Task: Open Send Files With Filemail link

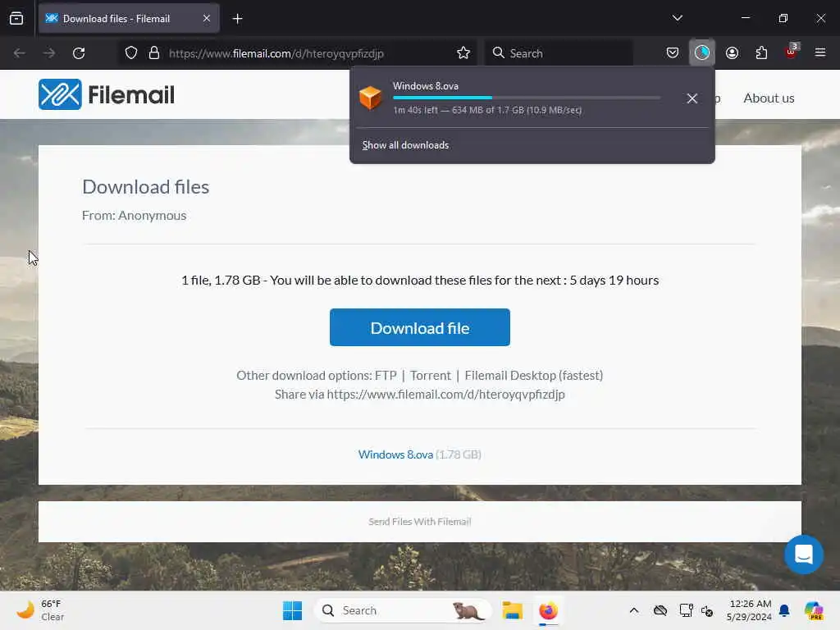Action: point(419,522)
